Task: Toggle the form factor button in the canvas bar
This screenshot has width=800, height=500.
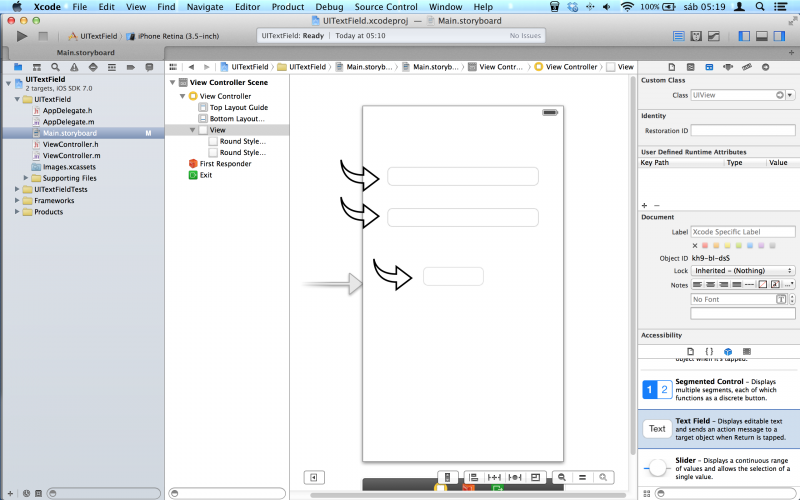Action: 447,477
